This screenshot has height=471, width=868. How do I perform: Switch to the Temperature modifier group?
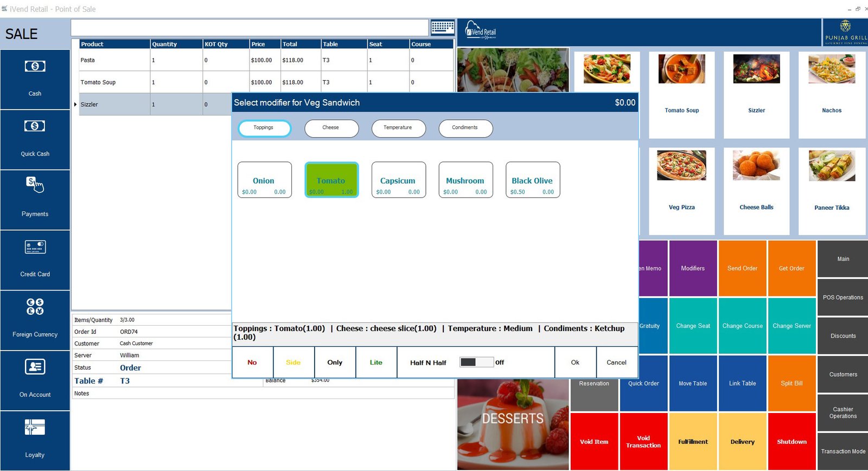(398, 128)
